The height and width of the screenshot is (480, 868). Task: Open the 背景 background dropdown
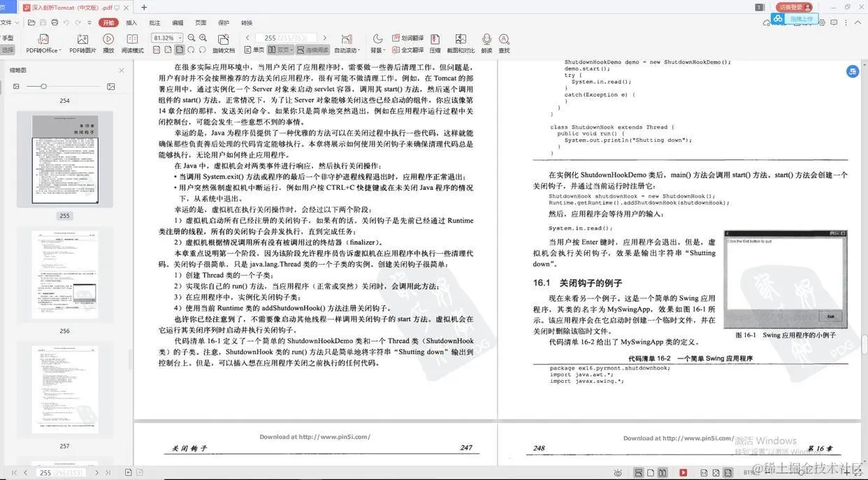[377, 43]
